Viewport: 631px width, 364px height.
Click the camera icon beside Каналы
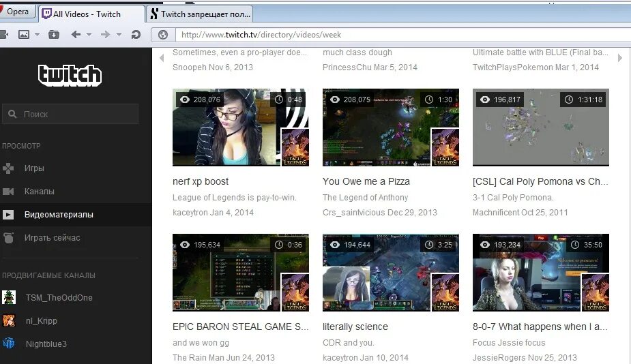[8, 192]
